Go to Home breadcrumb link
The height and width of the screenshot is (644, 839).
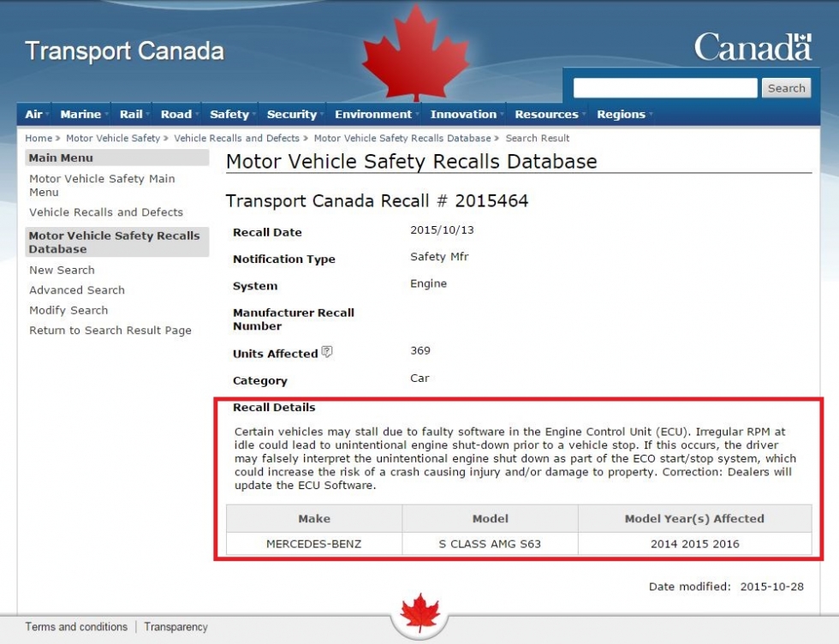pyautogui.click(x=39, y=138)
